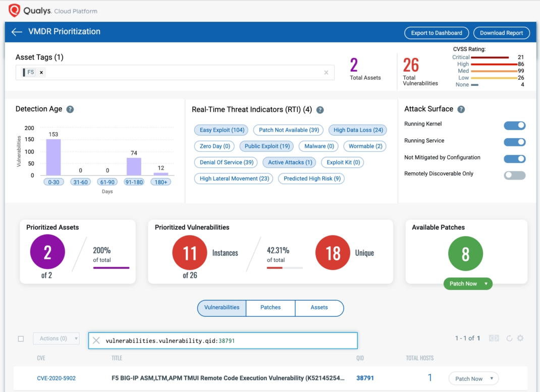Click the 26 Total Vulnerabilities count

point(411,65)
